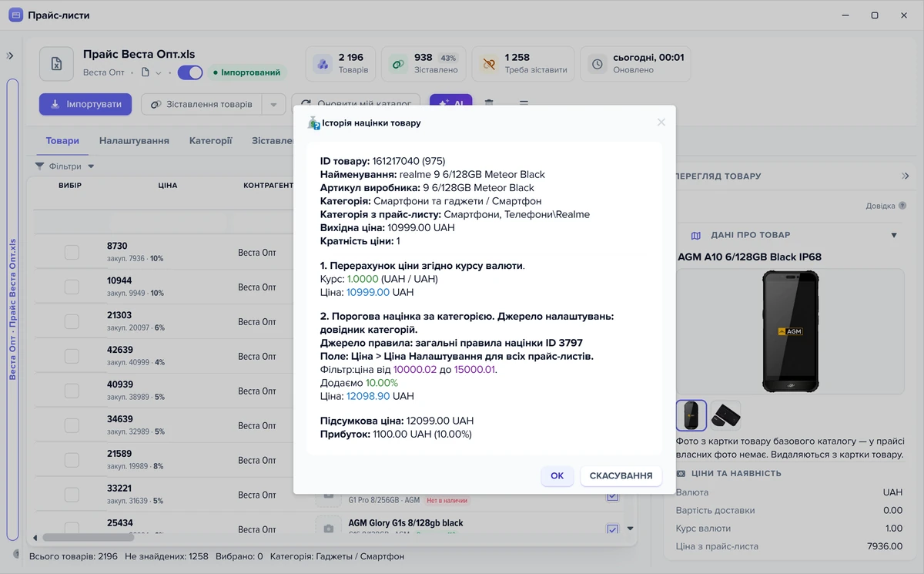This screenshot has height=574, width=924.
Task: Open the Категорії tab
Action: click(x=211, y=141)
